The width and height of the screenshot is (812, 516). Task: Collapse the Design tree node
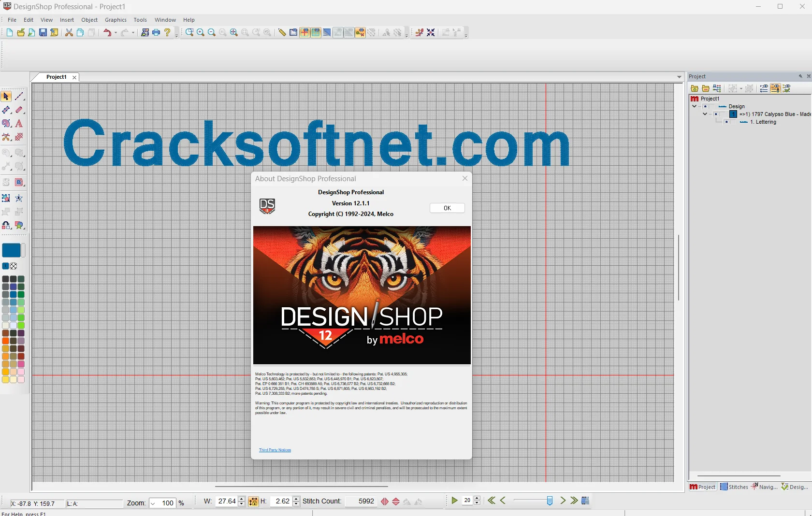click(x=695, y=106)
